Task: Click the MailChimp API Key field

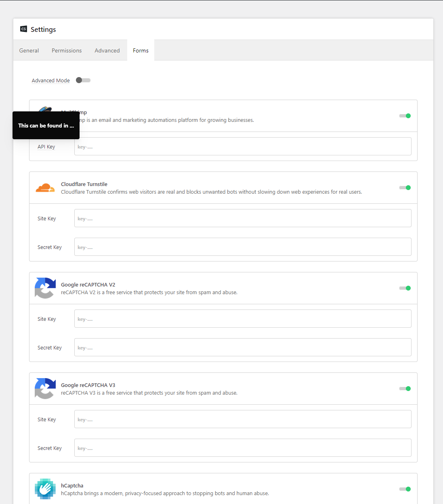Action: [x=242, y=146]
